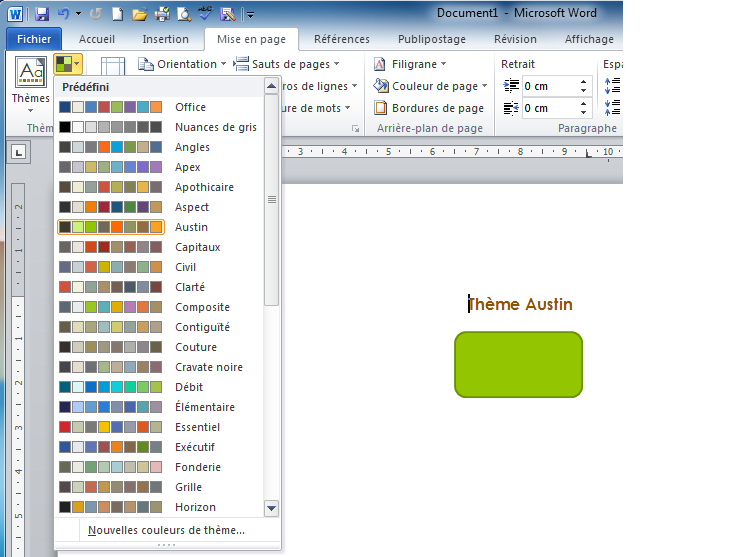Click the Margins icon
Image resolution: width=731 pixels, height=557 pixels.
[x=113, y=66]
